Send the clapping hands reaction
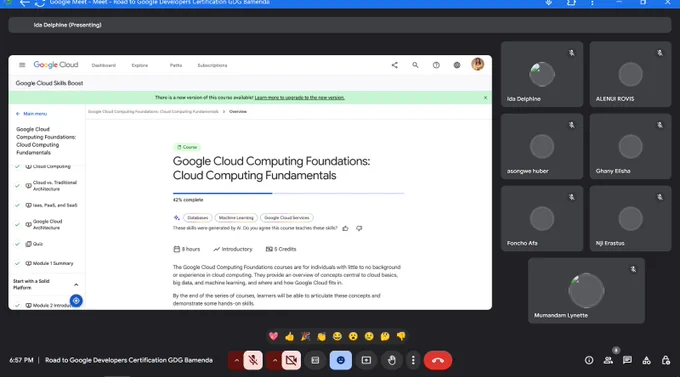Viewport: 680px width, 377px height. [x=321, y=336]
